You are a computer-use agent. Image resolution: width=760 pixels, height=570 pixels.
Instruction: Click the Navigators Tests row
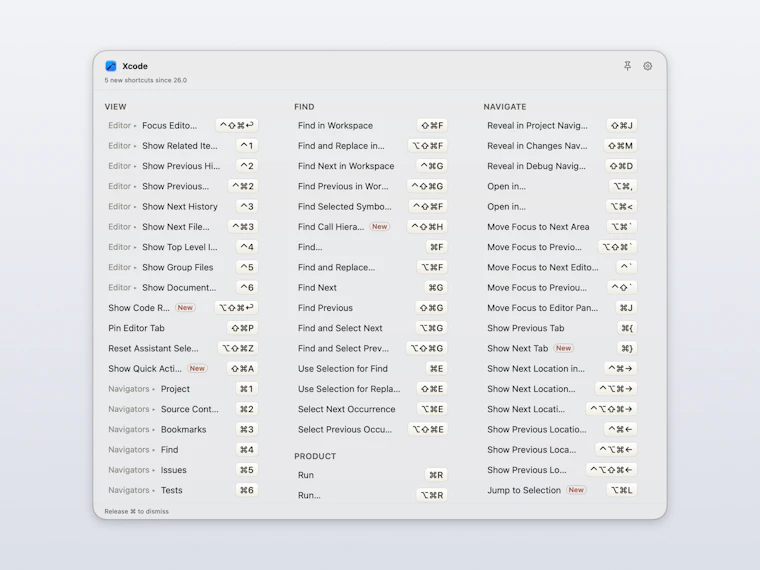coord(182,490)
